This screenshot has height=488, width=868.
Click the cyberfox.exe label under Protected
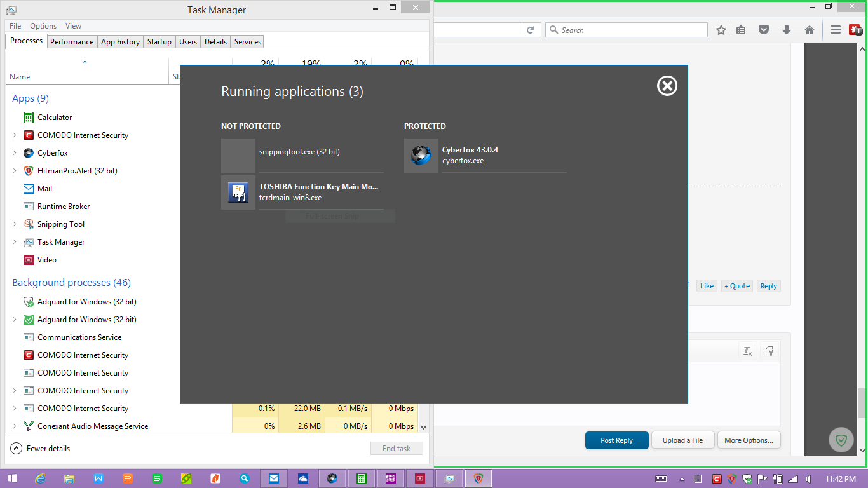click(463, 161)
